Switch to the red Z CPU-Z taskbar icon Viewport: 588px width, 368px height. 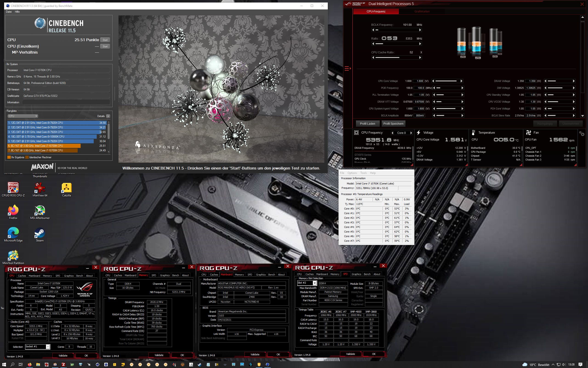coord(63,365)
